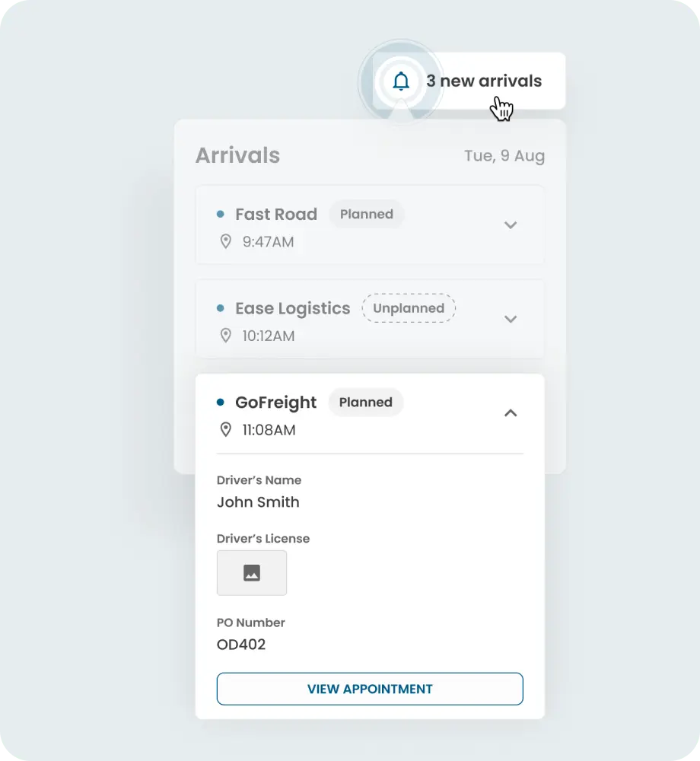Expand the Fast Road arrival entry
Viewport: 700px width, 761px height.
point(511,225)
